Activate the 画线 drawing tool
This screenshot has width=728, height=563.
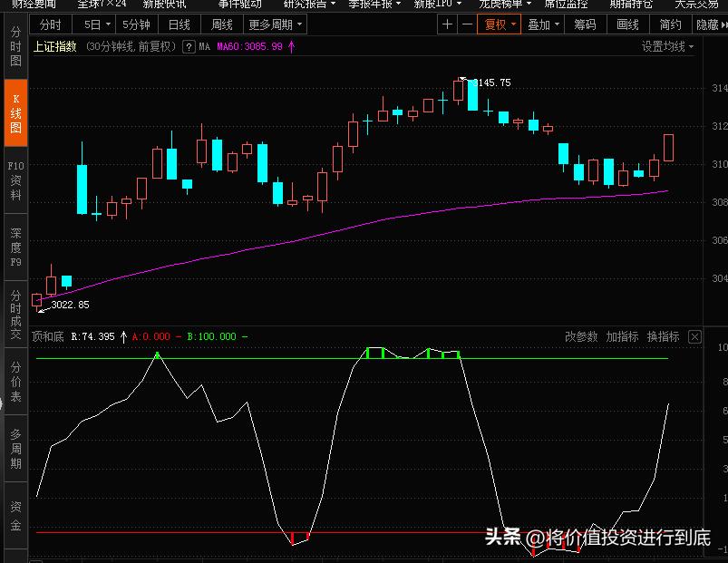(626, 24)
